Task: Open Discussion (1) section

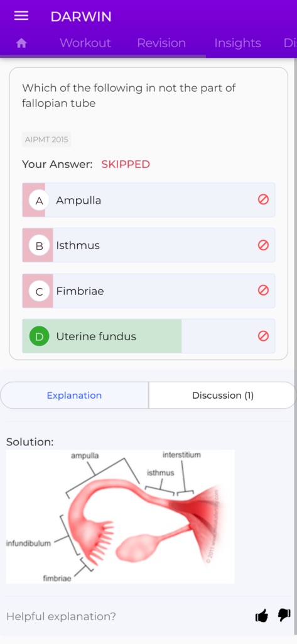Action: (x=223, y=395)
